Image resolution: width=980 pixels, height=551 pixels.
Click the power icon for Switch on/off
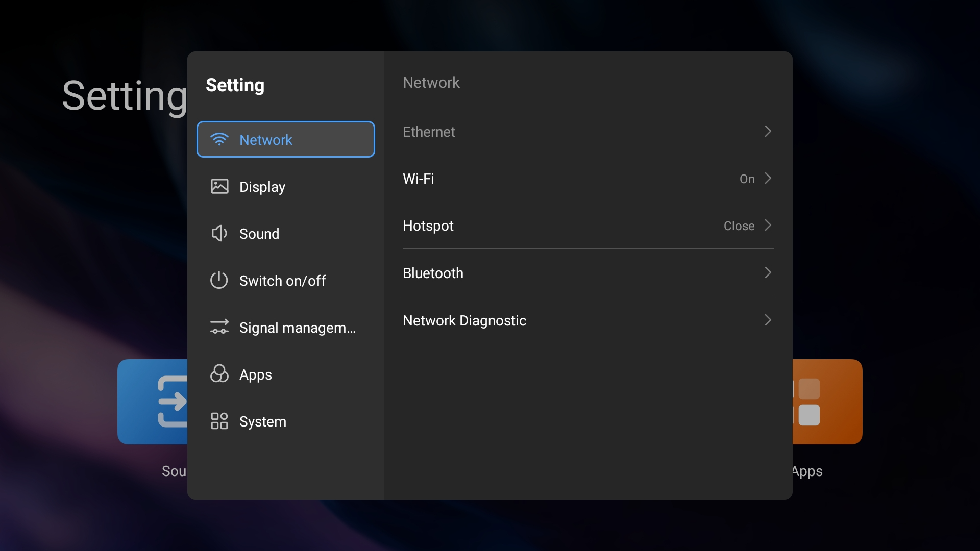(219, 280)
